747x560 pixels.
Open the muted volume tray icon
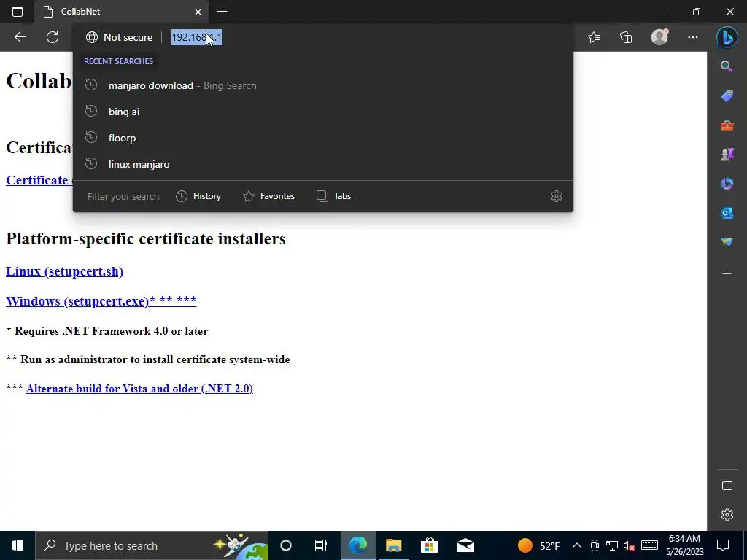(630, 545)
